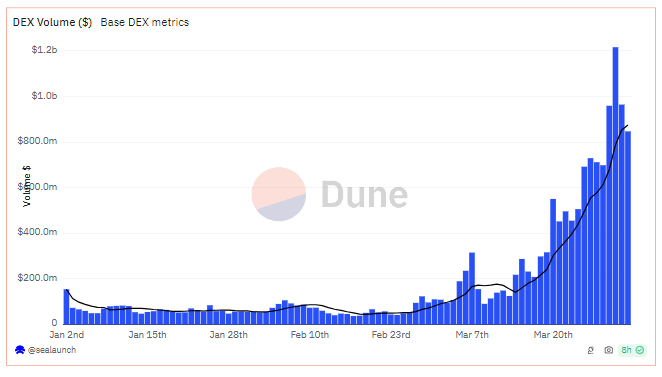Click the Jan 15th x-axis label

pos(147,335)
